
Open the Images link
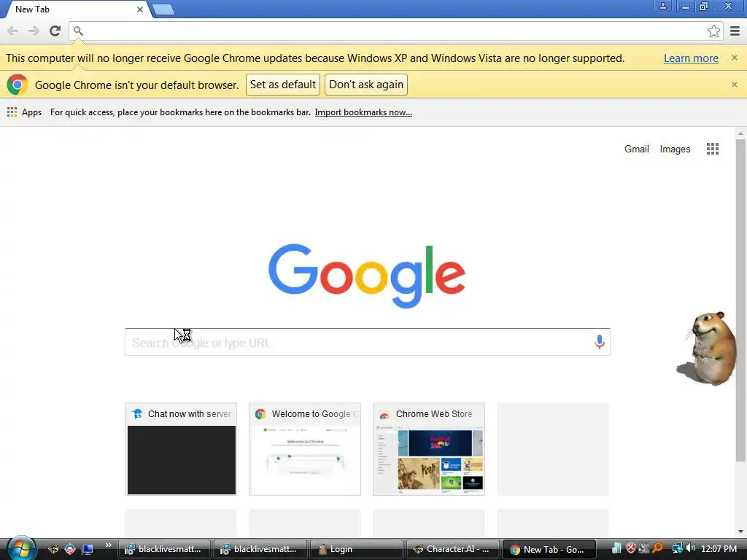tap(675, 149)
